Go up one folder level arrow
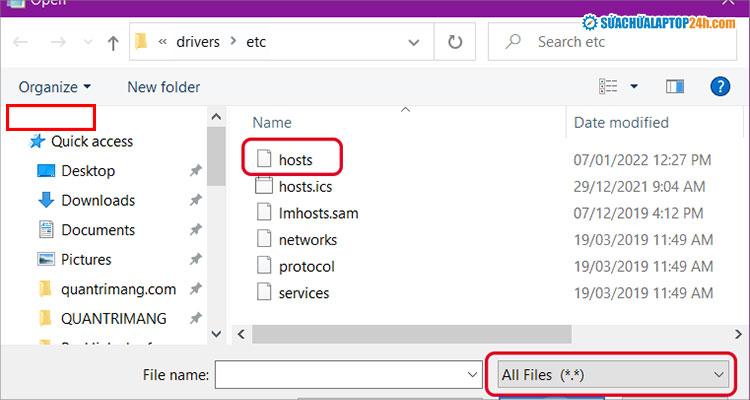 tap(113, 43)
